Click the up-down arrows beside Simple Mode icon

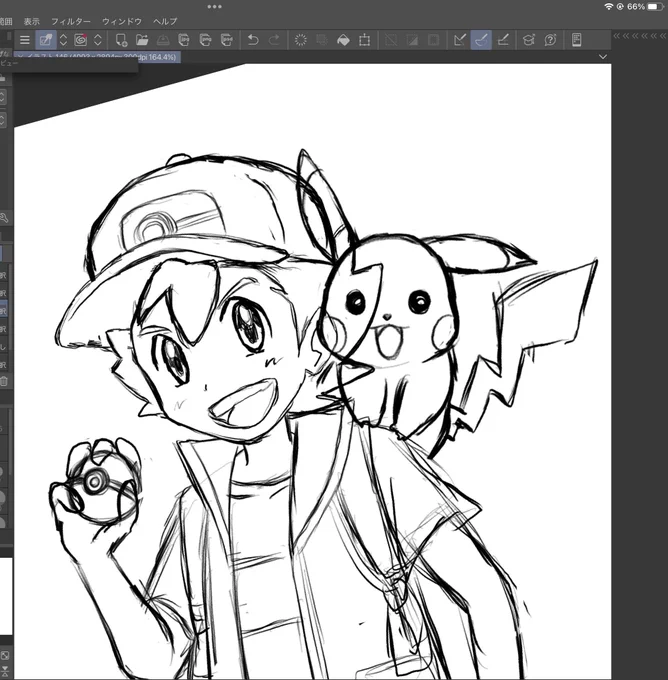pos(63,40)
